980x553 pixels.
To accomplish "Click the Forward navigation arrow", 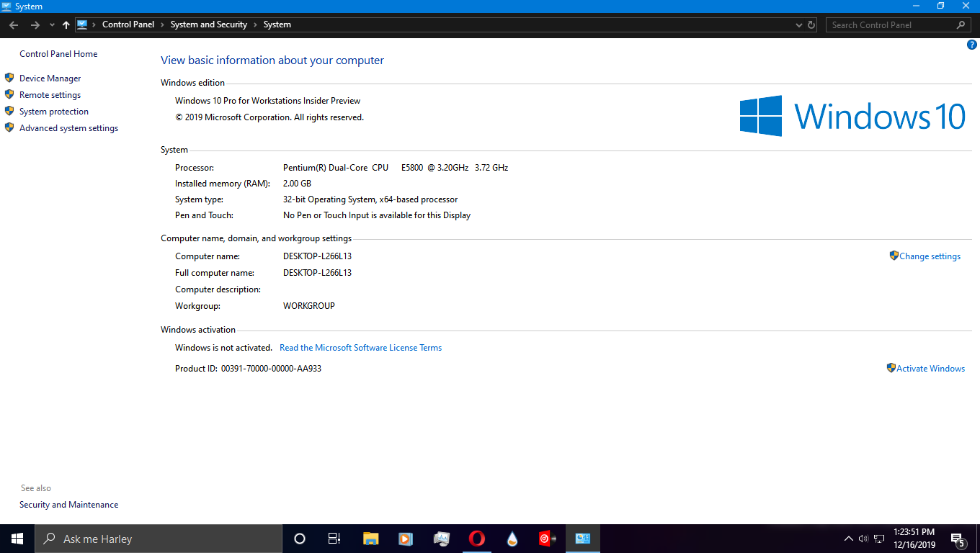I will coord(35,24).
